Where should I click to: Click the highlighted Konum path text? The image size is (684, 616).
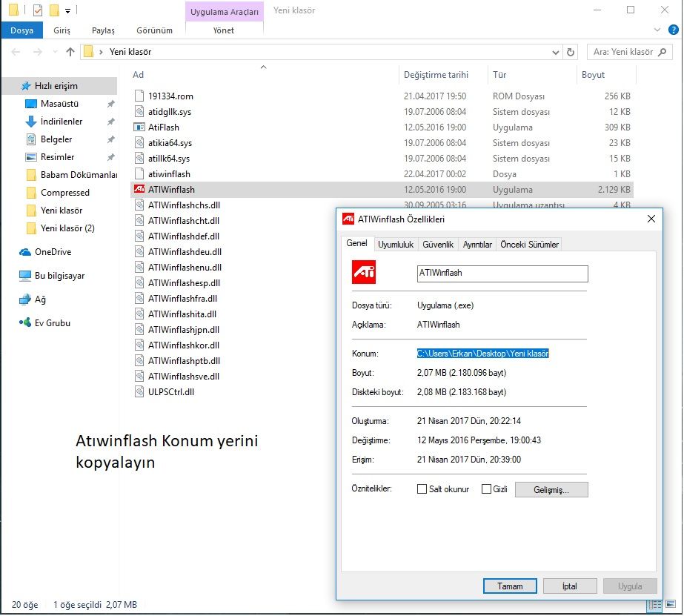483,354
